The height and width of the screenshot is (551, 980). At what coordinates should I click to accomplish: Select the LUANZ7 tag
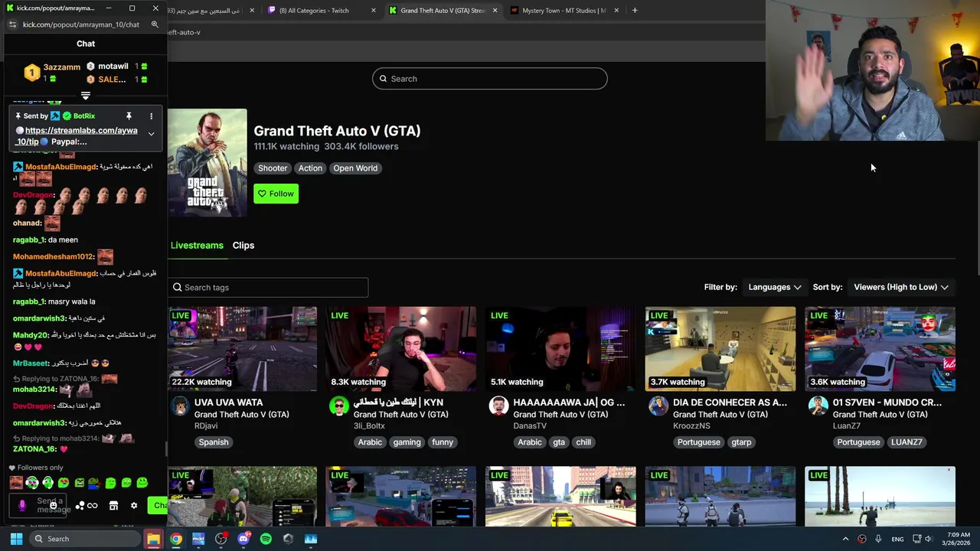(906, 442)
